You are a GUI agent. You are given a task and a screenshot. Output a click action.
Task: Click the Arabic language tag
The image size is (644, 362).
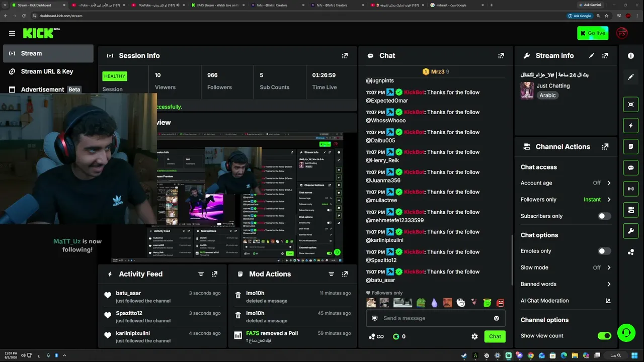pyautogui.click(x=548, y=96)
